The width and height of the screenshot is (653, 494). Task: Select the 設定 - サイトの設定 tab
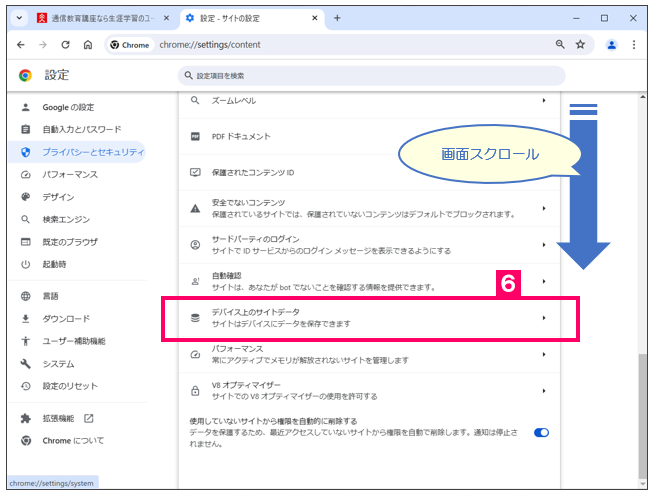point(252,18)
